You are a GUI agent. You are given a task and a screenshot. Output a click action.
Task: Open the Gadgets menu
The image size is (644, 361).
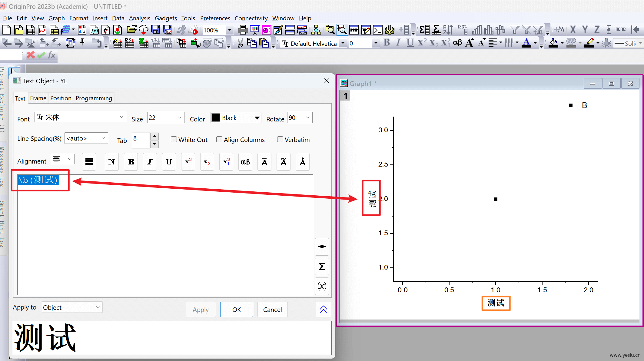coord(166,18)
